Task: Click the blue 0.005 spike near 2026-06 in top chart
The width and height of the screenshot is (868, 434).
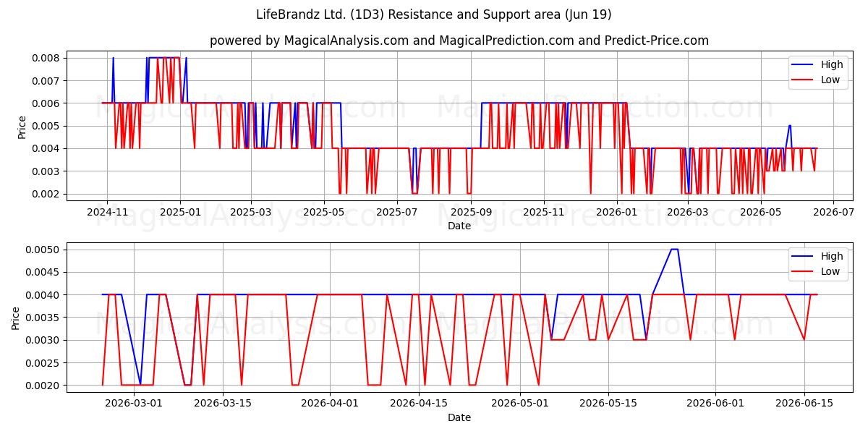Action: point(789,126)
